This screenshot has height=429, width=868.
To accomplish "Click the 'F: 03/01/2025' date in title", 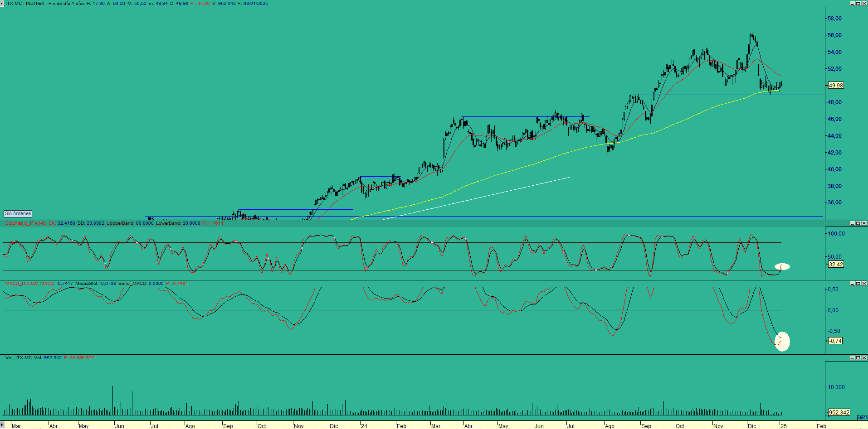I will pyautogui.click(x=253, y=3).
